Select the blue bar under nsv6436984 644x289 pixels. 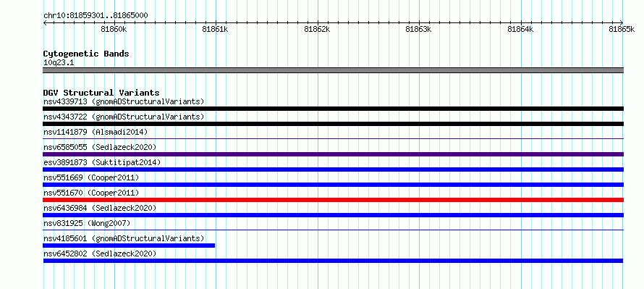pyautogui.click(x=333, y=215)
